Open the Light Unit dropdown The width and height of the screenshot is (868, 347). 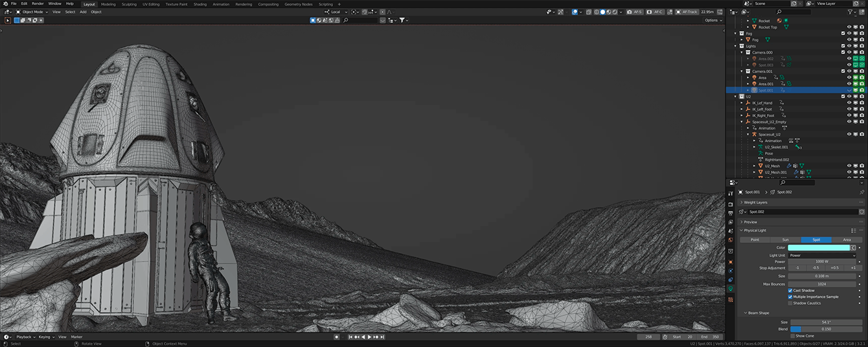[821, 255]
